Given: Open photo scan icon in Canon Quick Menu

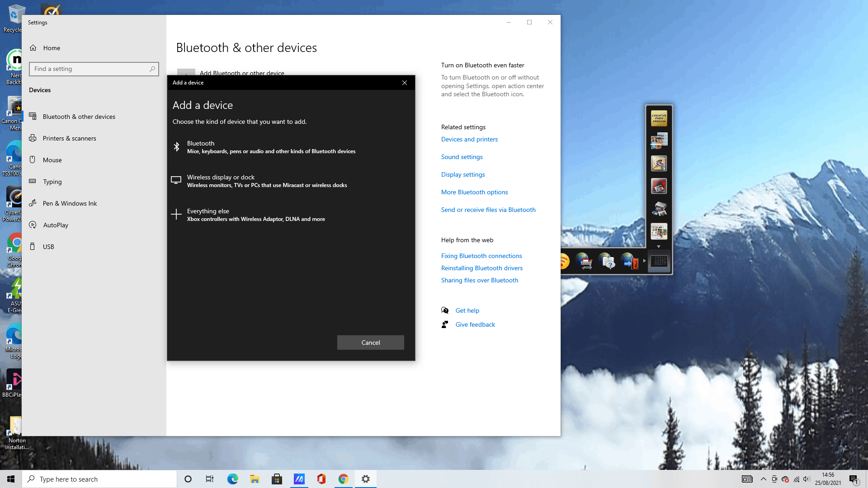Looking at the screenshot, I should coord(659,141).
